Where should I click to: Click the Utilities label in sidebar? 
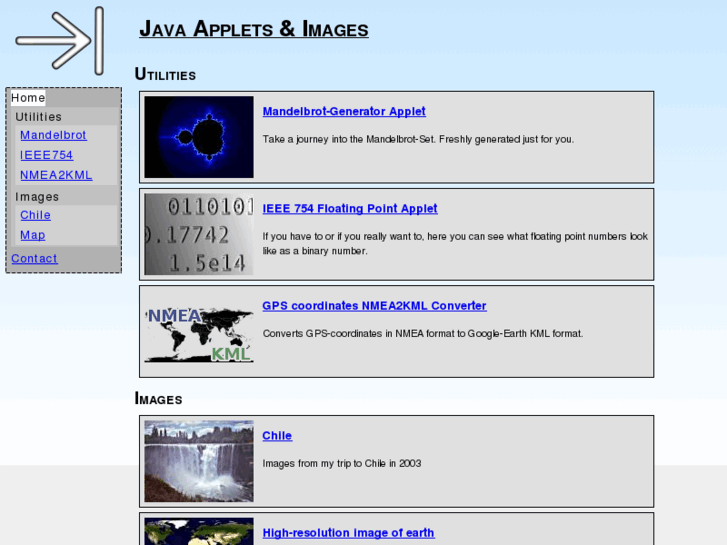[38, 117]
